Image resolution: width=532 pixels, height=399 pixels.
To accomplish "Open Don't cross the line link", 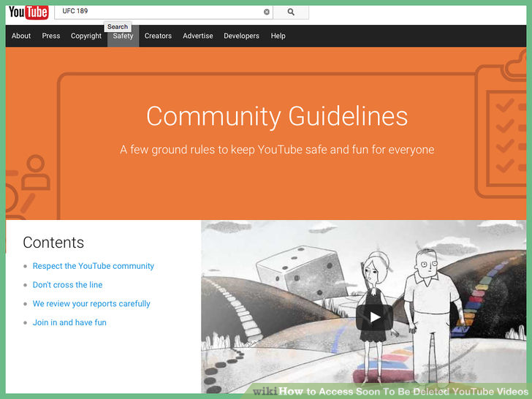I will click(67, 285).
